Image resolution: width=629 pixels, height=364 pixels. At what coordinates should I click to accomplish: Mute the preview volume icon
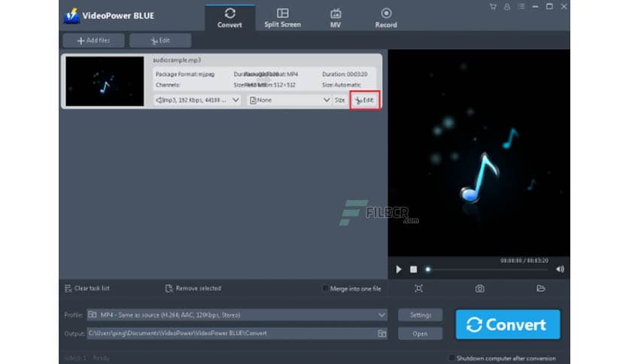point(560,269)
